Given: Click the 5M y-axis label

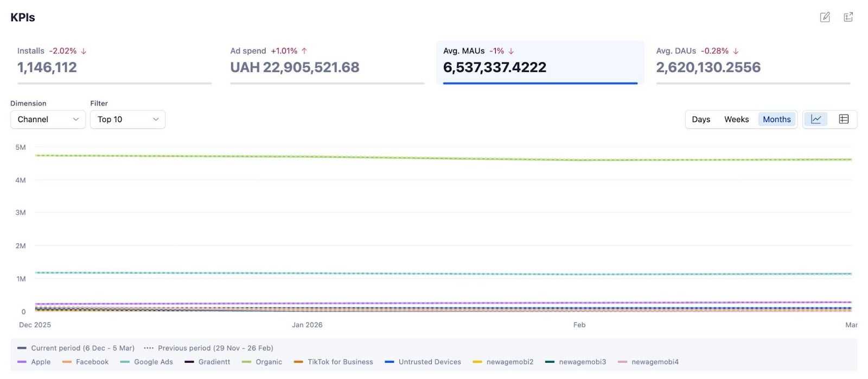Looking at the screenshot, I should 21,147.
